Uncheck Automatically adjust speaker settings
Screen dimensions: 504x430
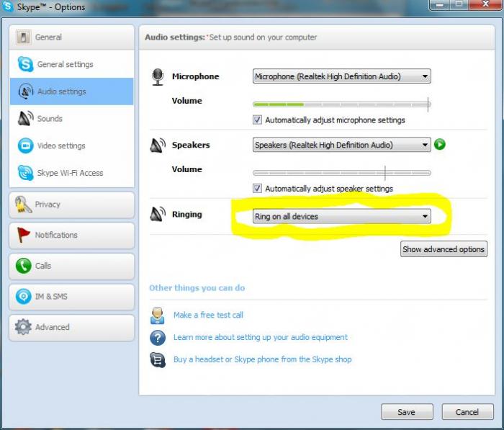coord(257,188)
